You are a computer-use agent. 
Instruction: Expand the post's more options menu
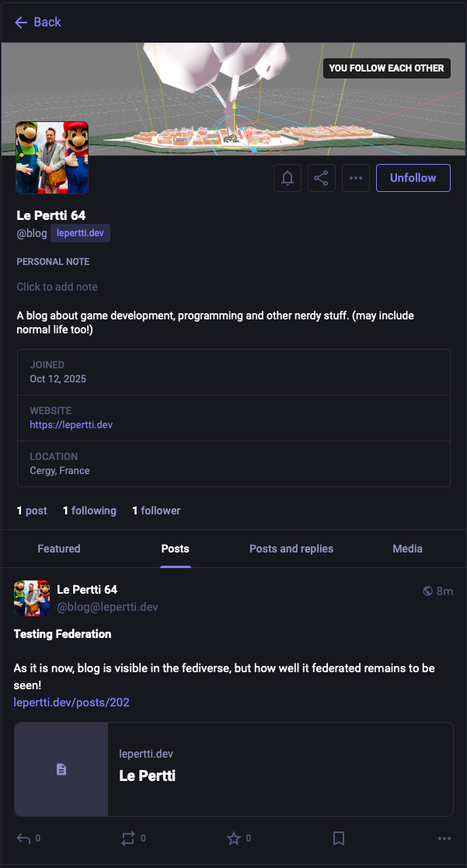[444, 838]
